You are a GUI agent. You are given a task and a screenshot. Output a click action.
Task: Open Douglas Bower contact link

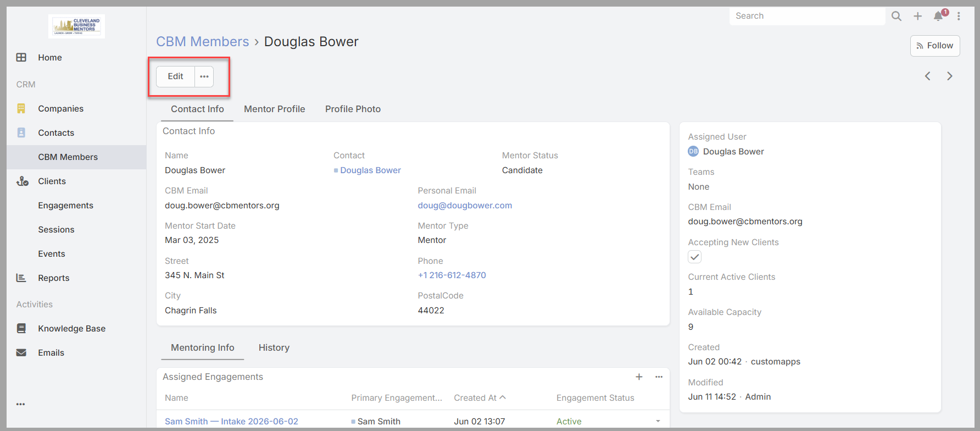(x=370, y=170)
